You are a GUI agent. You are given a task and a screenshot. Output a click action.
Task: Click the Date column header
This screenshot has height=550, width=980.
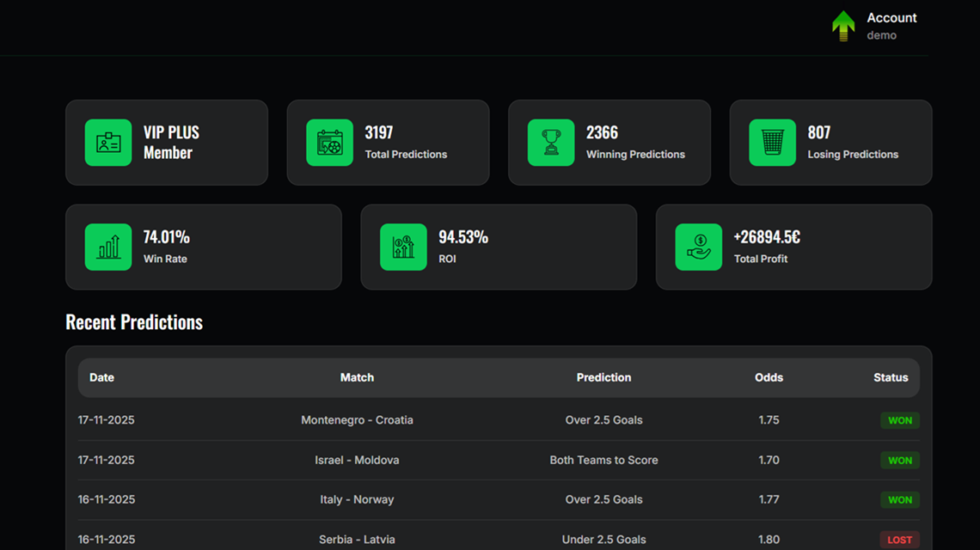click(101, 377)
